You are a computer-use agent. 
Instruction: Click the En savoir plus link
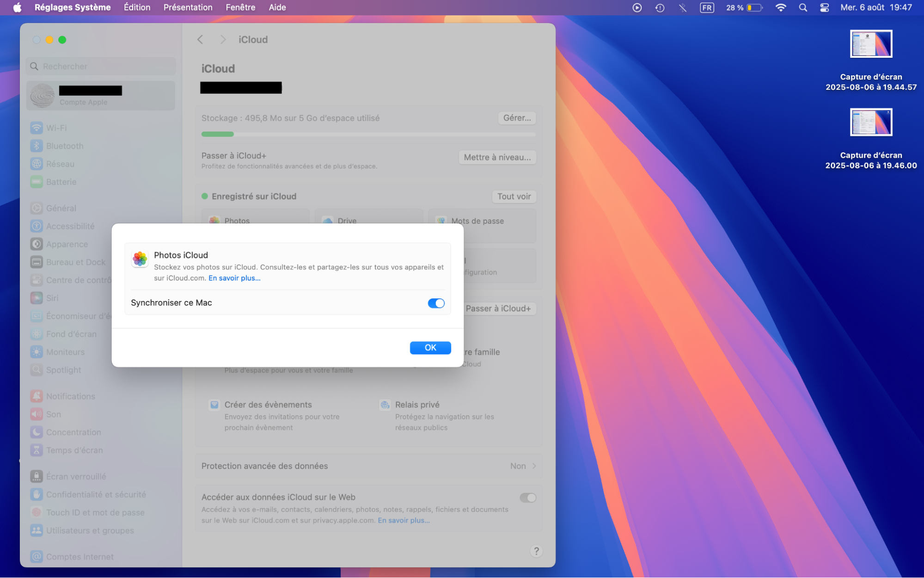(234, 278)
